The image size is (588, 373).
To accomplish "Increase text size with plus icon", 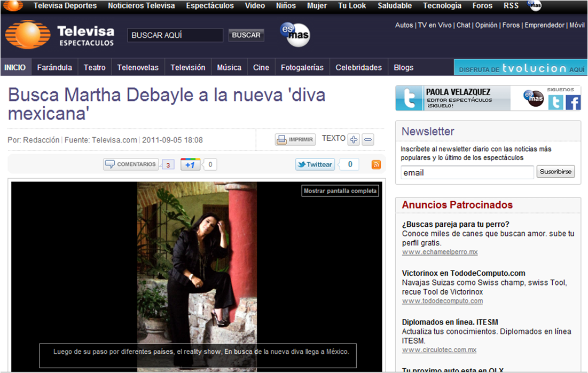I will click(x=353, y=140).
